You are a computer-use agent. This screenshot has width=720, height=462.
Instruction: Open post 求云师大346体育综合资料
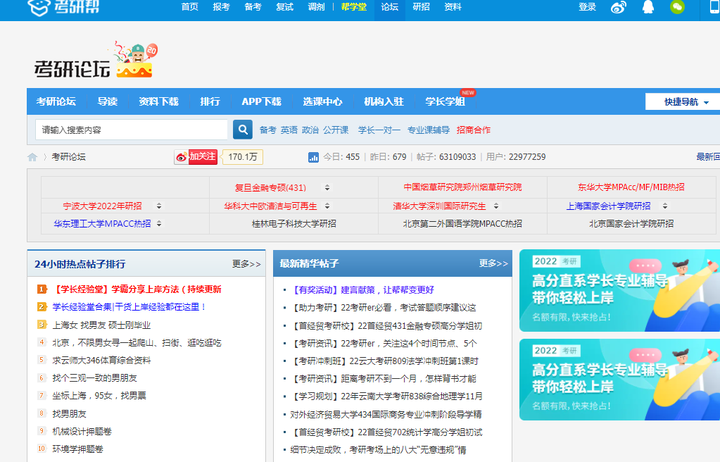click(x=101, y=361)
